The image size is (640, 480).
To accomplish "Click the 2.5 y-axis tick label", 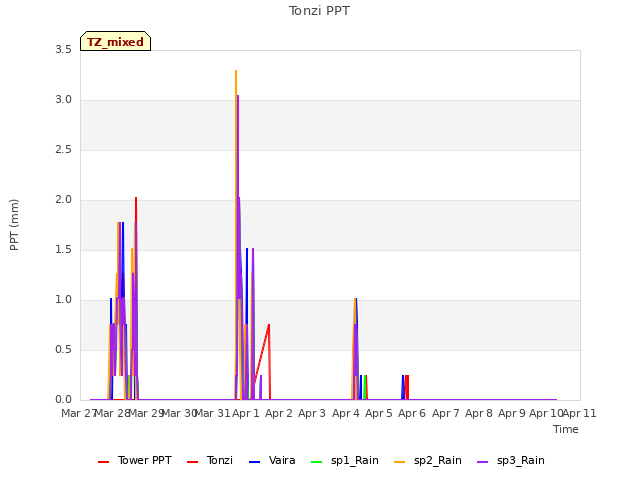I will coord(63,150).
